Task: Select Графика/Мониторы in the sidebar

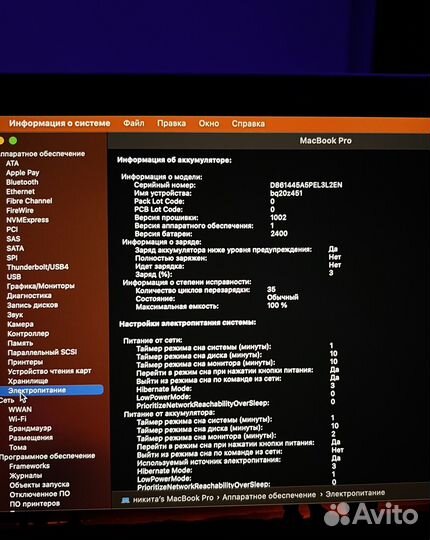Action: (x=41, y=286)
